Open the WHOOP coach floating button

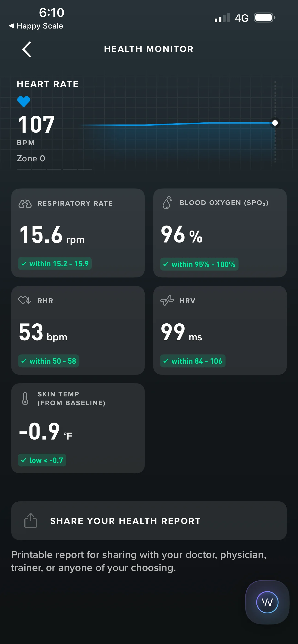coord(267,602)
